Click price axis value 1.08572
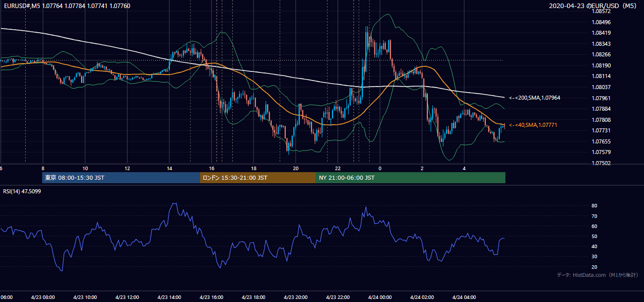 pos(601,11)
